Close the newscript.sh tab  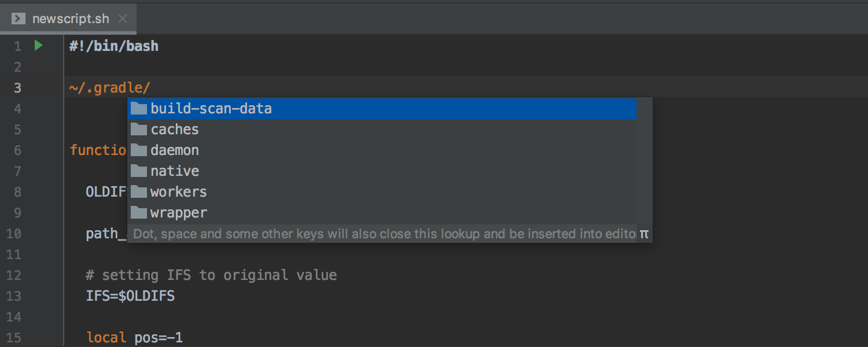(x=122, y=18)
